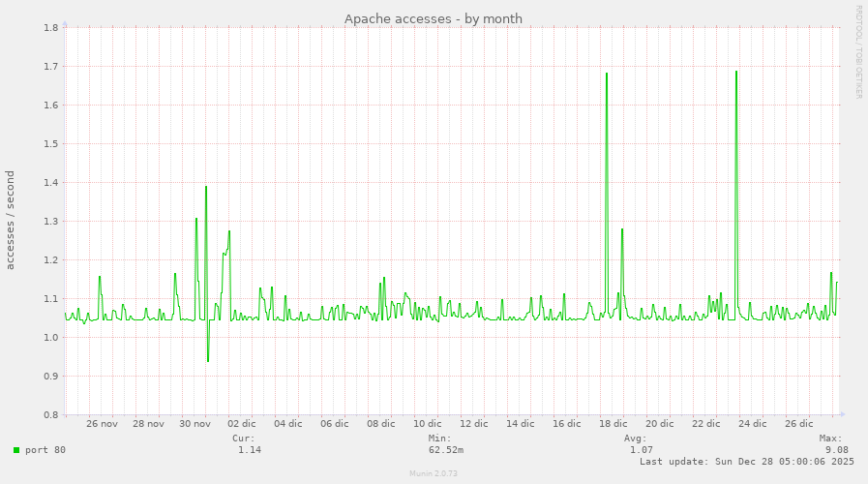Click the 'Avg:' column header
Screen dimensions: 868x484
coord(636,439)
